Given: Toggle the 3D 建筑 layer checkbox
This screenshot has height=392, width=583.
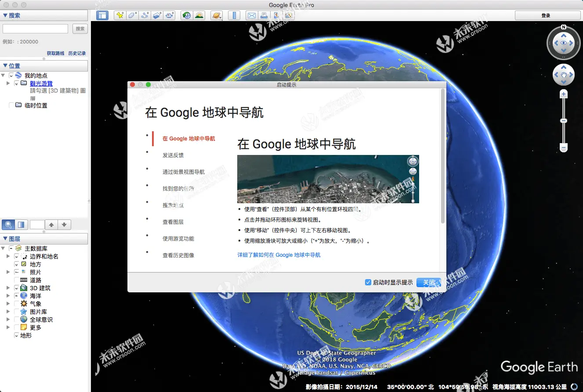Looking at the screenshot, I should [17, 288].
